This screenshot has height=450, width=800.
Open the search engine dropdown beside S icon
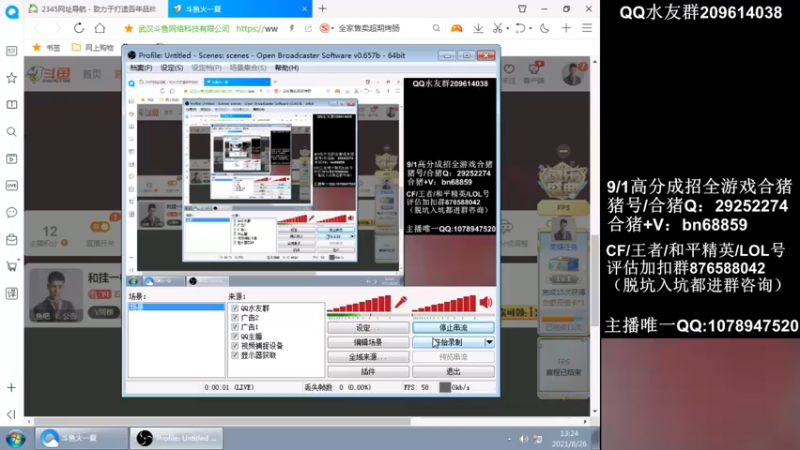(x=333, y=29)
